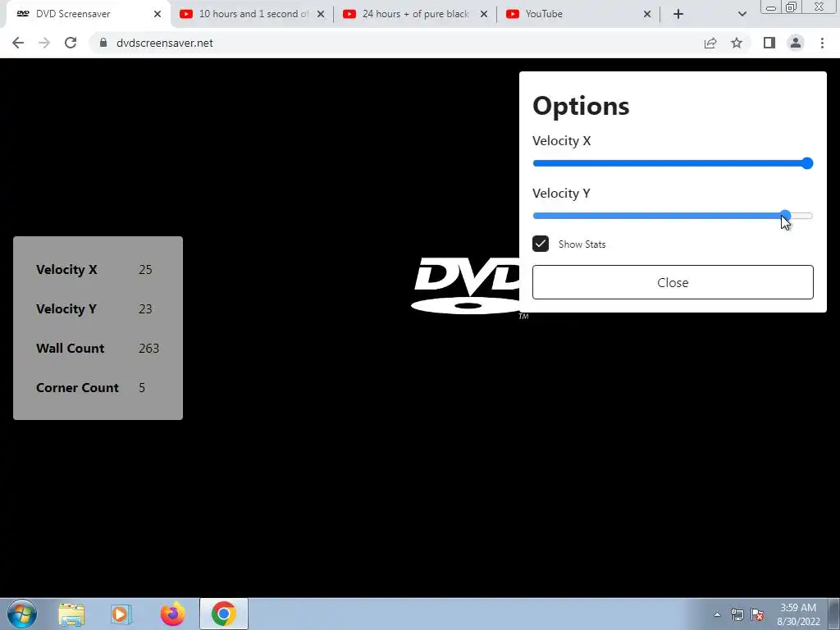Click the address bar URL
Image resolution: width=840 pixels, height=630 pixels.
click(164, 43)
